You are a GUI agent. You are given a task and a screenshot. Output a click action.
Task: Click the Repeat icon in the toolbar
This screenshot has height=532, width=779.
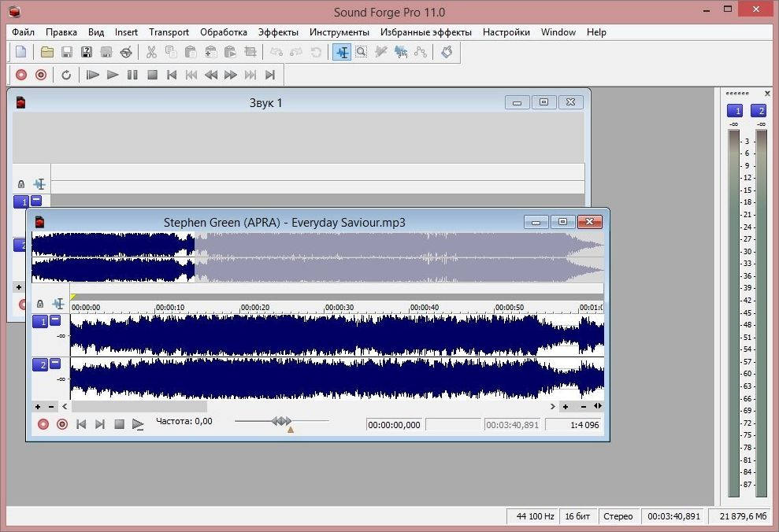pyautogui.click(x=65, y=75)
